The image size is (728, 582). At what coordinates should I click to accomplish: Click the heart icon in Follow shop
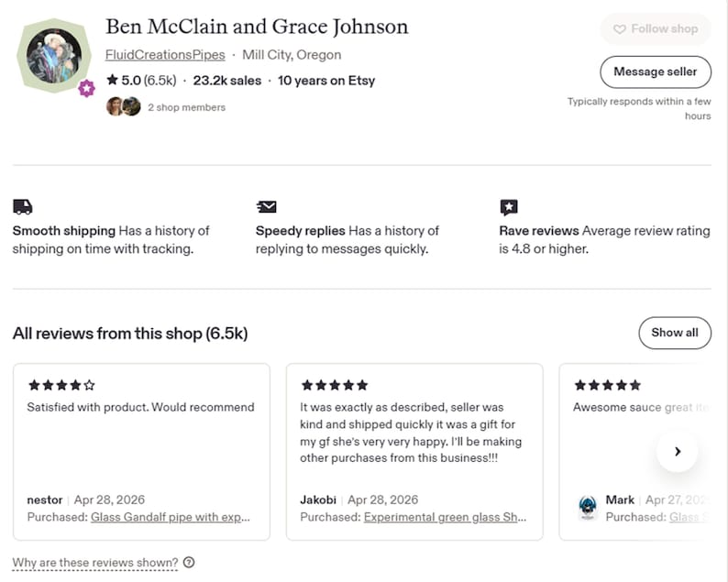tap(620, 29)
